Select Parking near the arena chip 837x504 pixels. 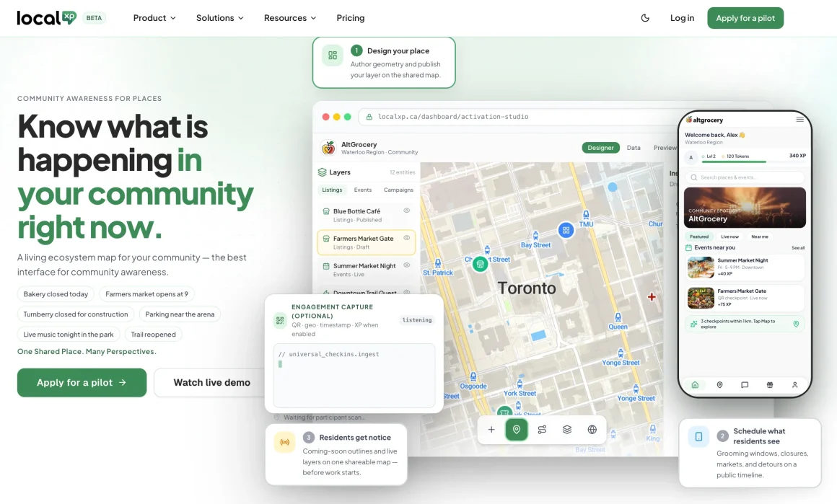tap(180, 314)
